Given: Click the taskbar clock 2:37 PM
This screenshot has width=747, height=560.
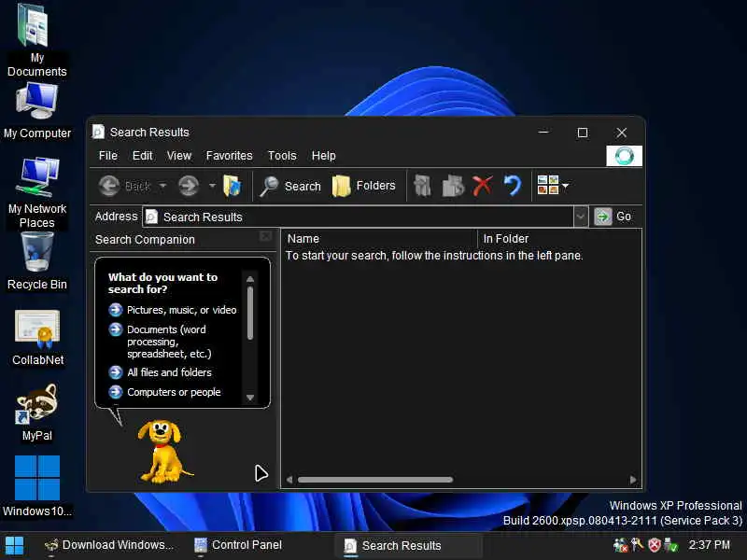Looking at the screenshot, I should click(x=709, y=545).
